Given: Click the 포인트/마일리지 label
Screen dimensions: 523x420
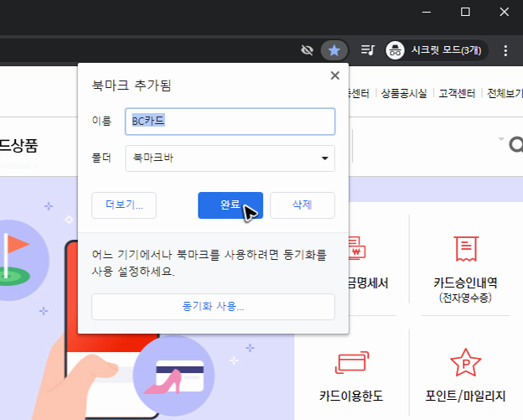Looking at the screenshot, I should click(x=465, y=396).
